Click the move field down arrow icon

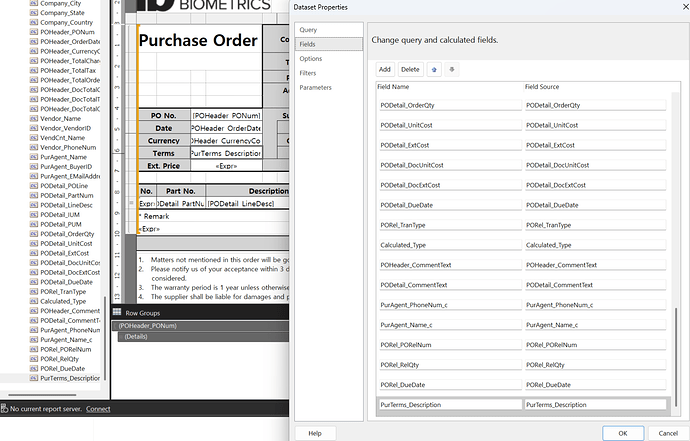click(452, 69)
